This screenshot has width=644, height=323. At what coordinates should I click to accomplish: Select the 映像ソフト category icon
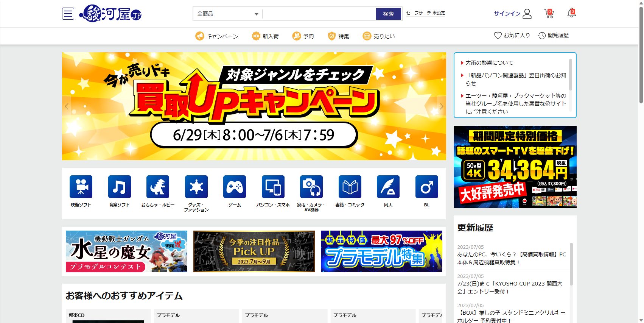click(81, 187)
